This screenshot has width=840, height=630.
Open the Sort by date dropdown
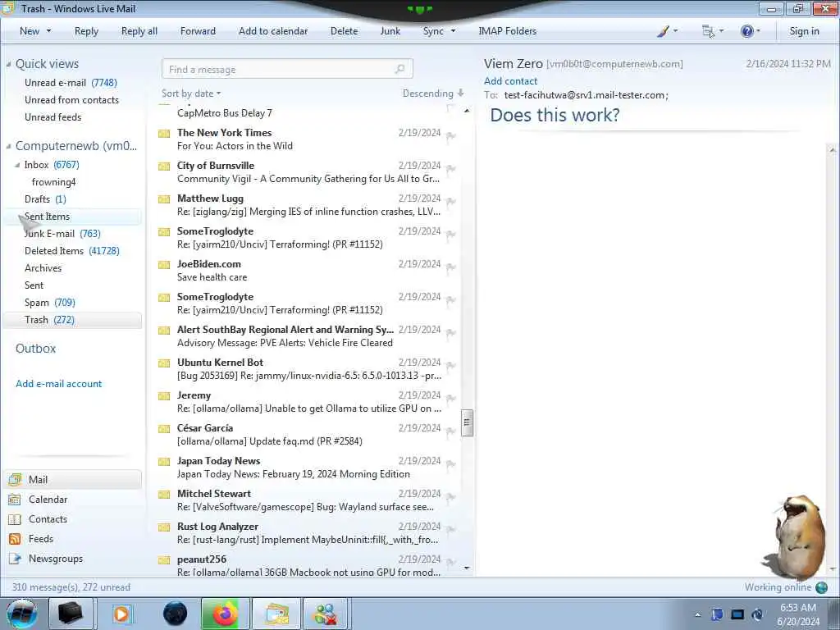click(191, 94)
